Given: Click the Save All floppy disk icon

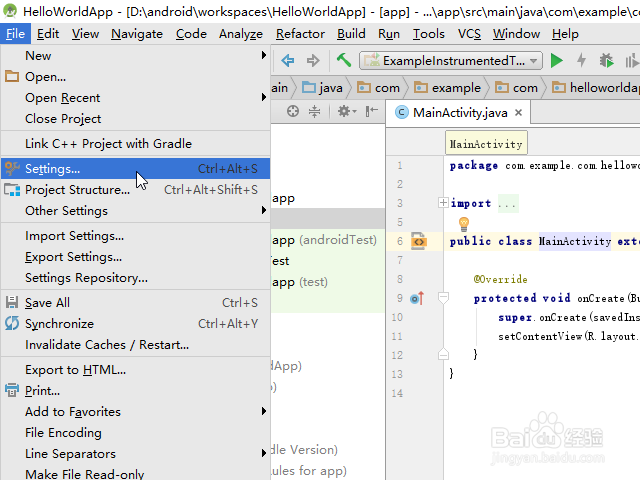Looking at the screenshot, I should pyautogui.click(x=12, y=302).
